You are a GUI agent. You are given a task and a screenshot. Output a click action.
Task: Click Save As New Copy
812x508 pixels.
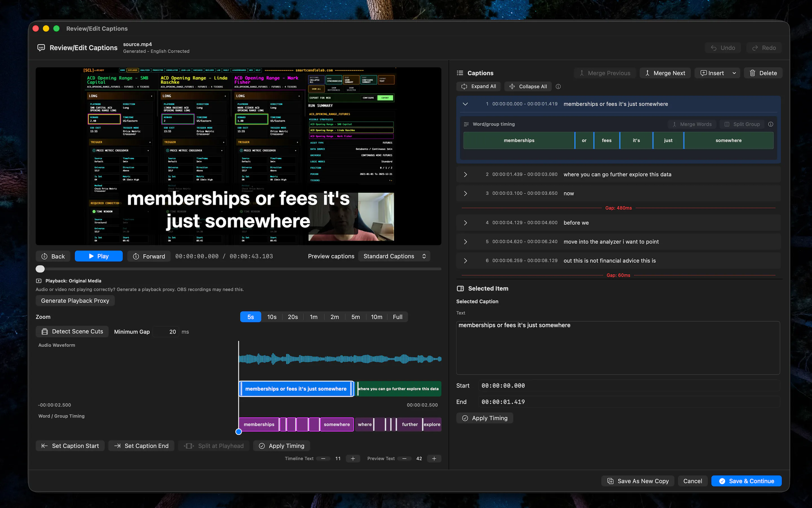coord(638,481)
